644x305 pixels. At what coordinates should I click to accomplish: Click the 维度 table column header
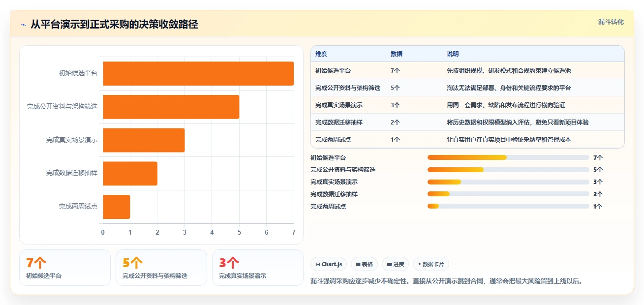tap(321, 54)
